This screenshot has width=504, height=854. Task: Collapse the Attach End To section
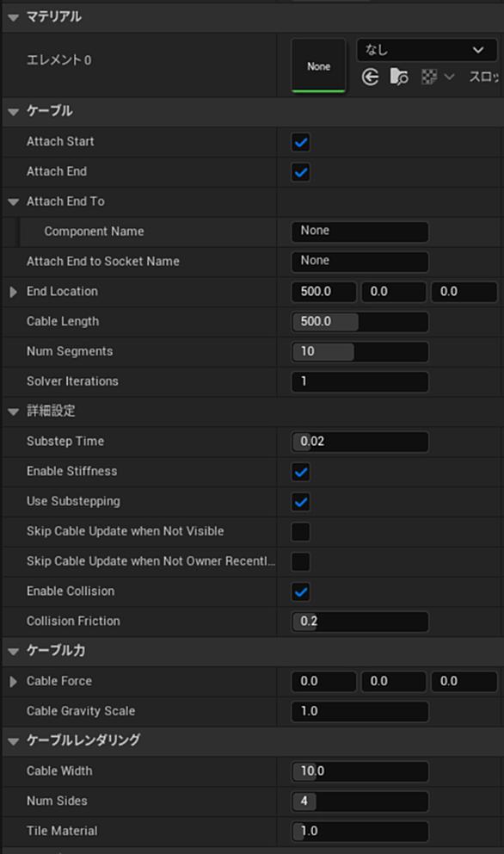[x=14, y=202]
